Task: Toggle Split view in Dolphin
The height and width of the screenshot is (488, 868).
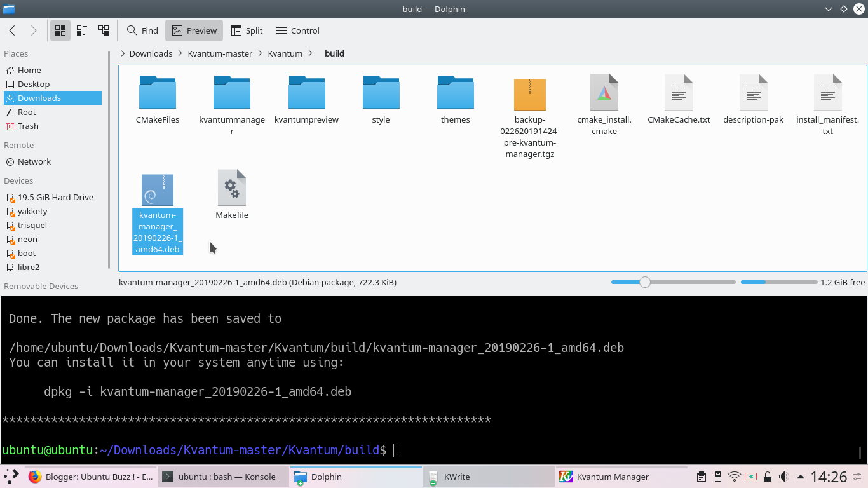Action: coord(247,30)
